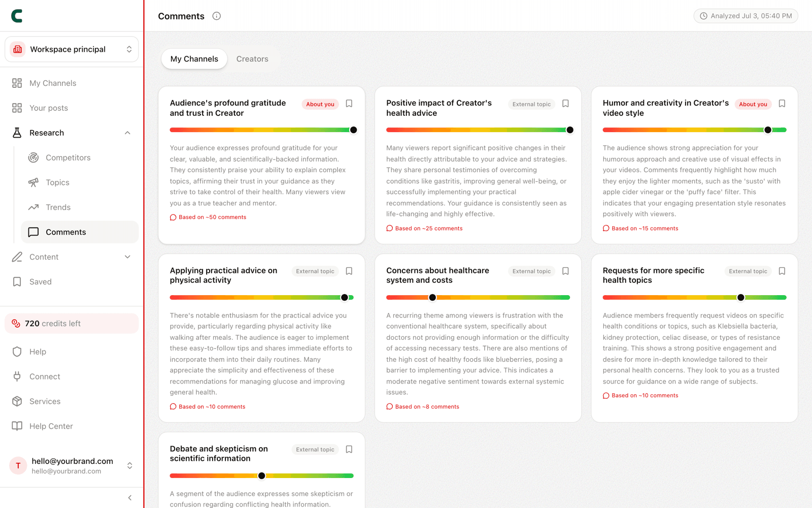Click the comment bubble icon beside Based on ~10 comments on the Requests card

(606, 396)
